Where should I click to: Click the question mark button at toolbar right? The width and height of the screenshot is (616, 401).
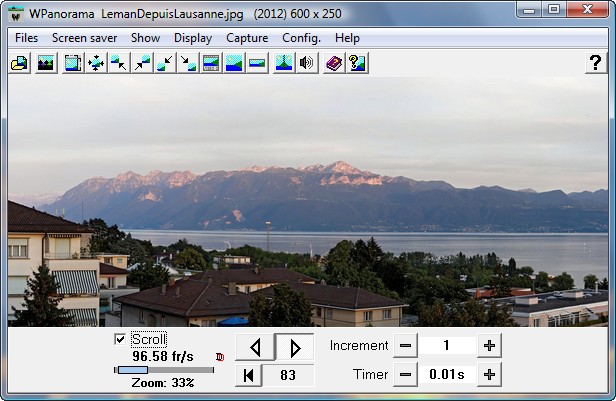tap(594, 63)
